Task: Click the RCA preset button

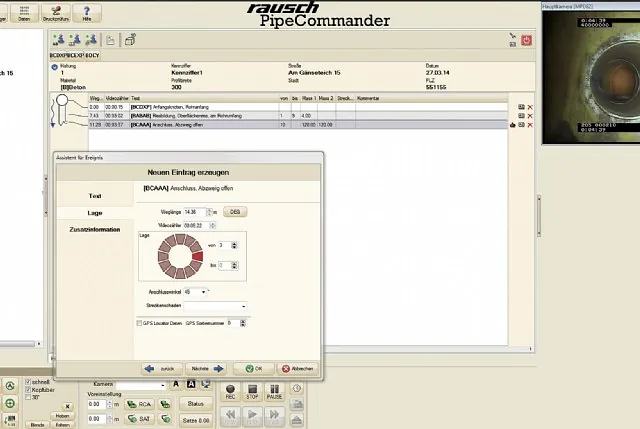Action: [x=139, y=404]
